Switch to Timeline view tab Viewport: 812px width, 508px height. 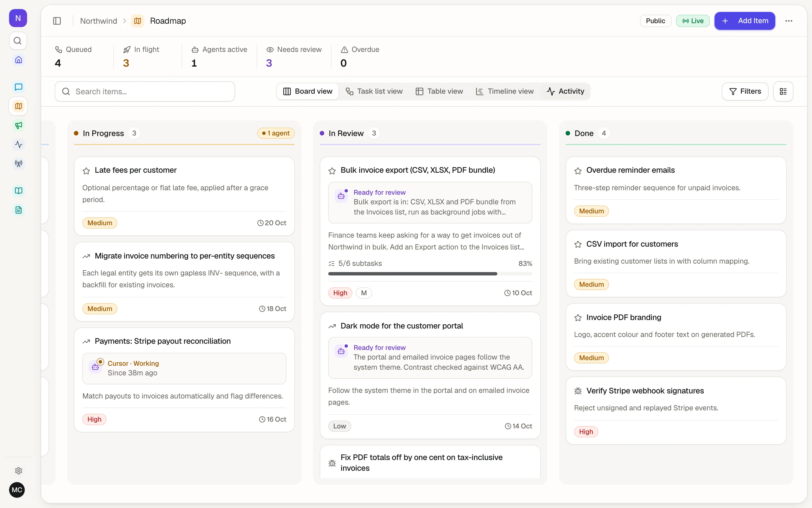click(x=505, y=91)
